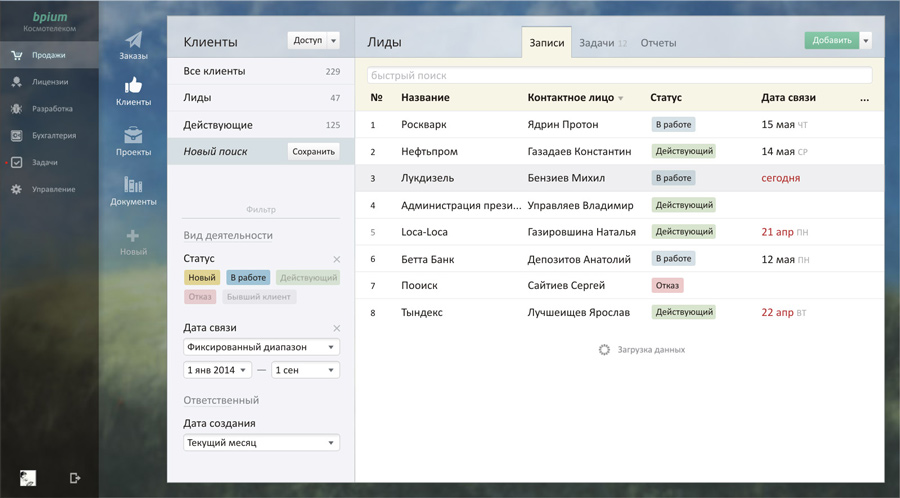Add a new catalog via the Новый plus icon

pyautogui.click(x=133, y=237)
